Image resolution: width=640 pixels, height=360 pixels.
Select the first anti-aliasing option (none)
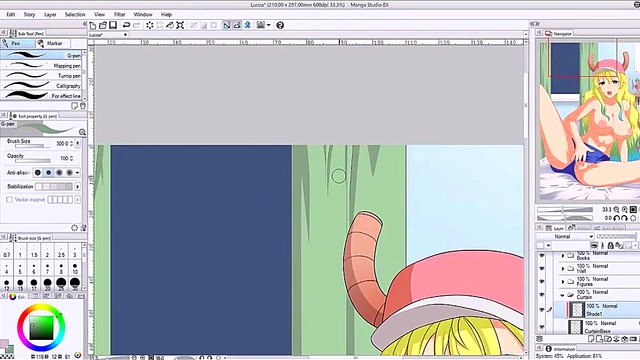pos(38,173)
